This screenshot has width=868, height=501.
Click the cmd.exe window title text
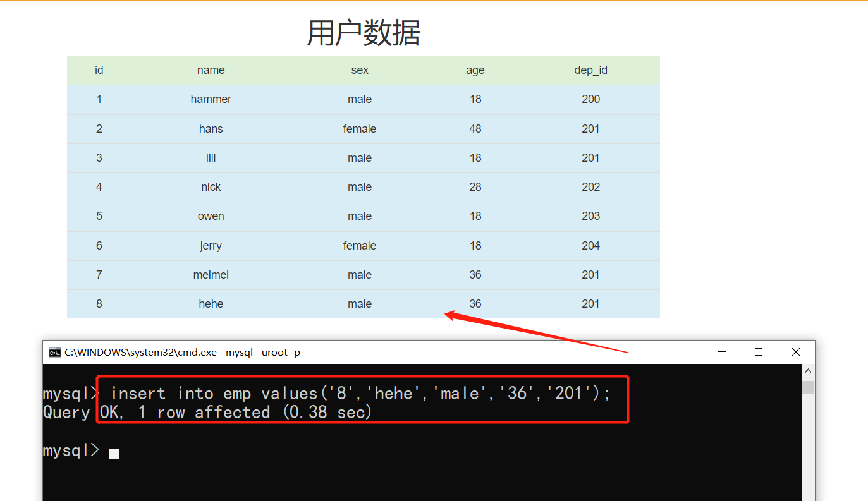coord(183,353)
